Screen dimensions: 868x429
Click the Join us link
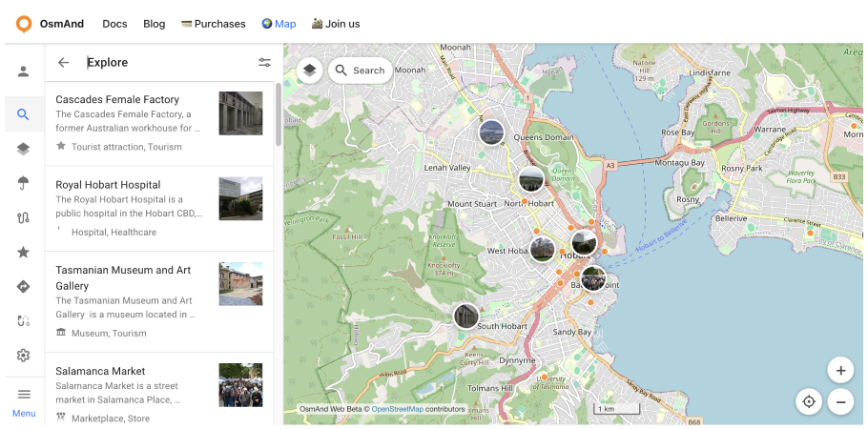pos(336,24)
